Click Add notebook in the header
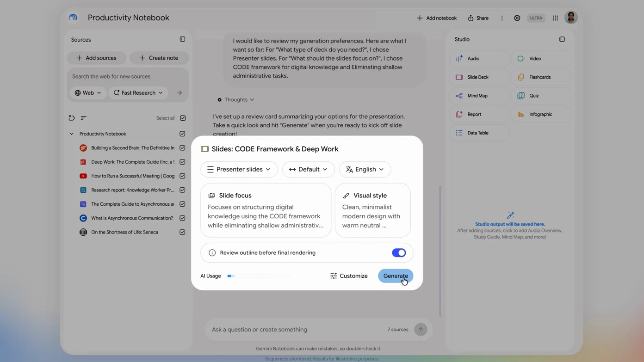 click(437, 18)
